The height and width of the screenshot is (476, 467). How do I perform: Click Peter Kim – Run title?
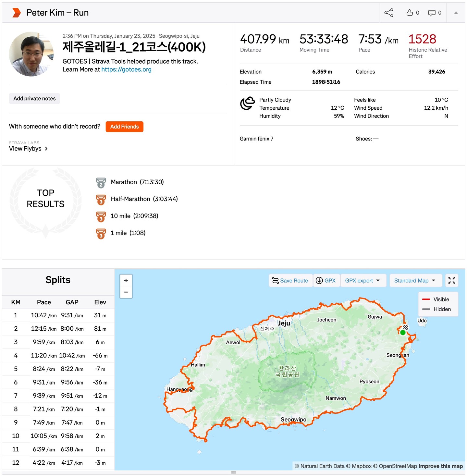click(58, 13)
